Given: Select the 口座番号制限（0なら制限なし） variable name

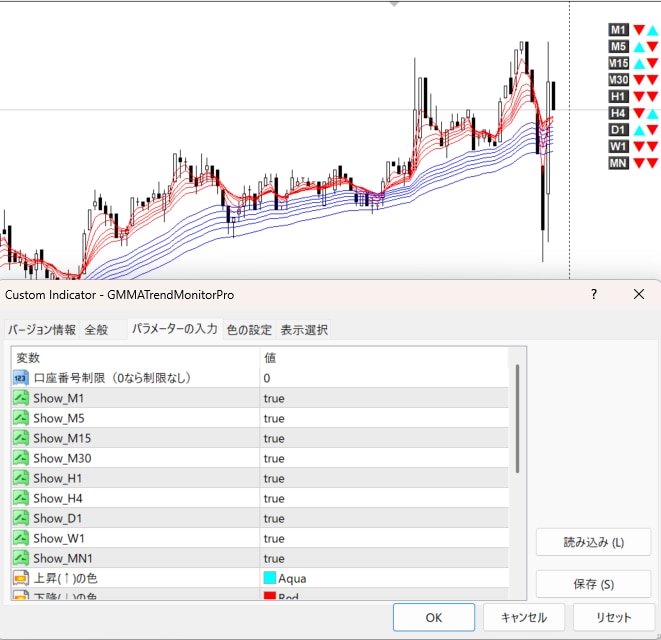Looking at the screenshot, I should [112, 378].
